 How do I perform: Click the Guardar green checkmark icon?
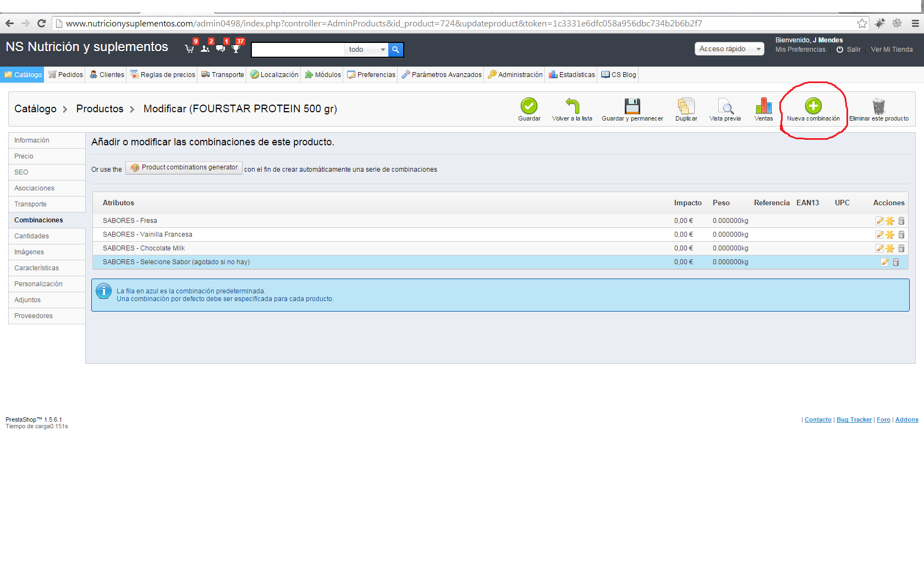pos(529,105)
